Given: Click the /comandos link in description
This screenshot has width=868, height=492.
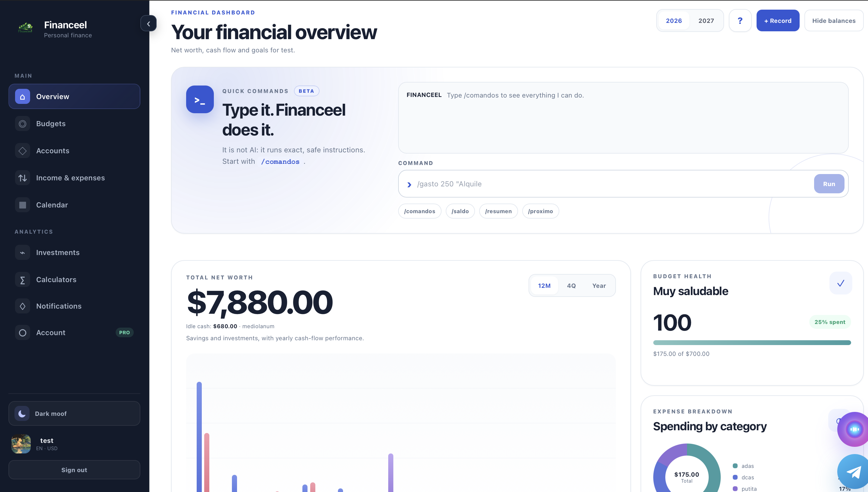Looking at the screenshot, I should coord(280,161).
